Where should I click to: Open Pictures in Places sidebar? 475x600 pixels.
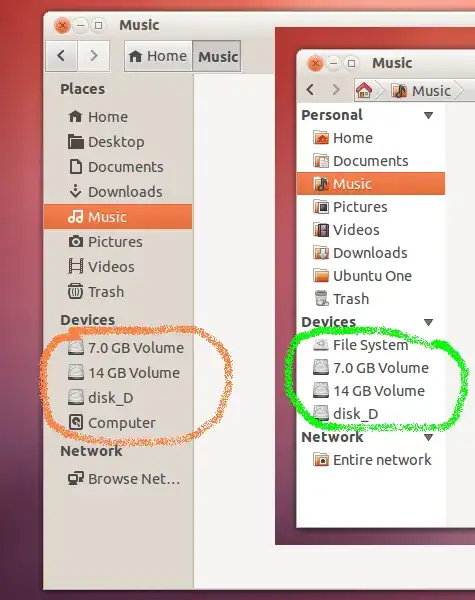point(118,242)
